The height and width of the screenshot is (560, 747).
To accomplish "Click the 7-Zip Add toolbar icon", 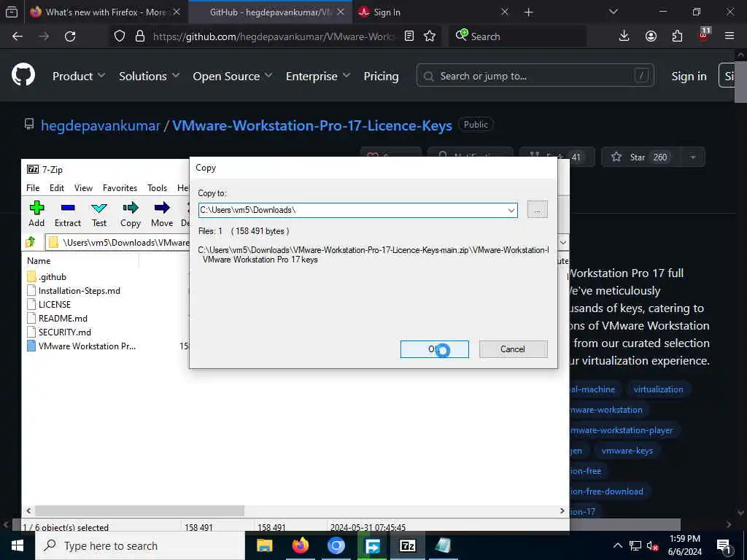I will [36, 214].
